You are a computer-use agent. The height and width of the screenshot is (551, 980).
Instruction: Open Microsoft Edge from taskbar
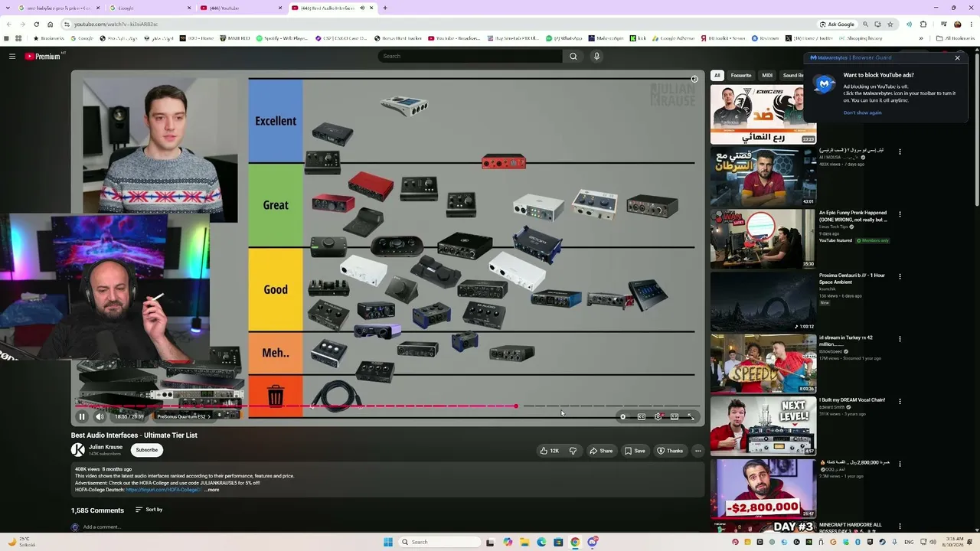(x=541, y=542)
